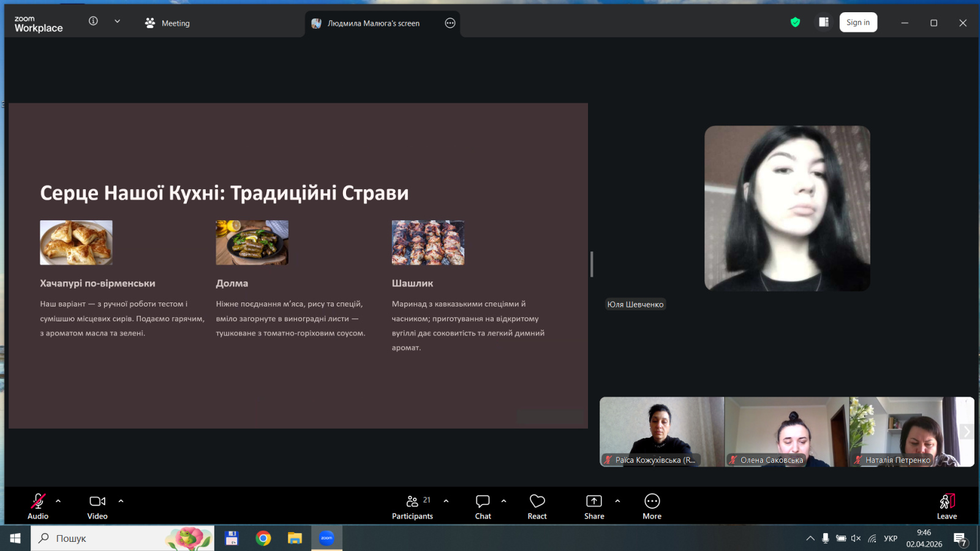
Task: Toggle the camera with Video button
Action: [x=97, y=501]
